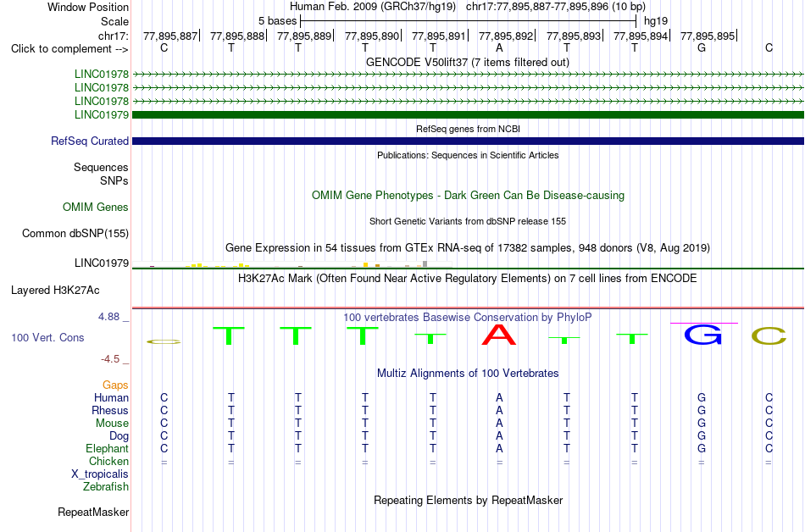
Task: Select the chr17: row label
Action: [x=113, y=36]
